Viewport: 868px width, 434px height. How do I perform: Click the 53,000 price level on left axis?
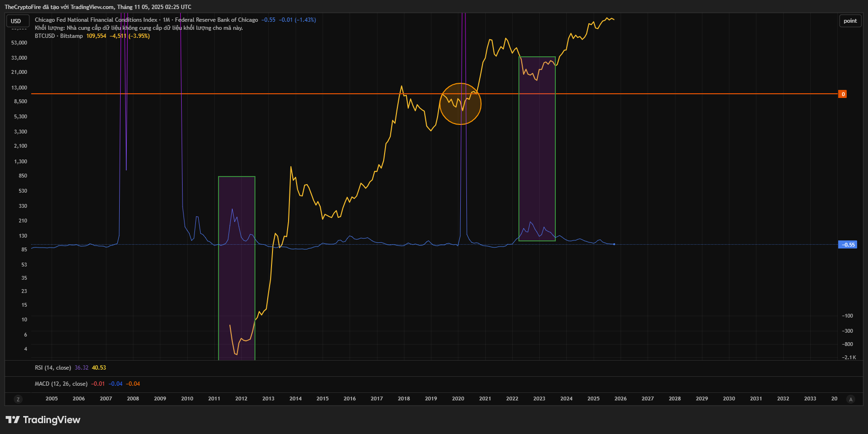[x=19, y=43]
